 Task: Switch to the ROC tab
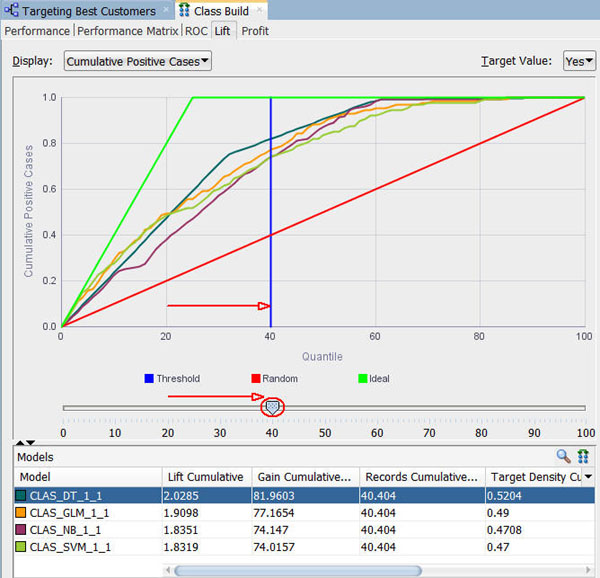(196, 31)
